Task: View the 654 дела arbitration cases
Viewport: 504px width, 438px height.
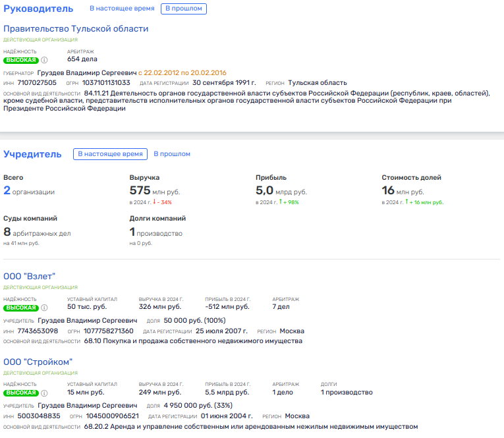Action: pos(82,59)
